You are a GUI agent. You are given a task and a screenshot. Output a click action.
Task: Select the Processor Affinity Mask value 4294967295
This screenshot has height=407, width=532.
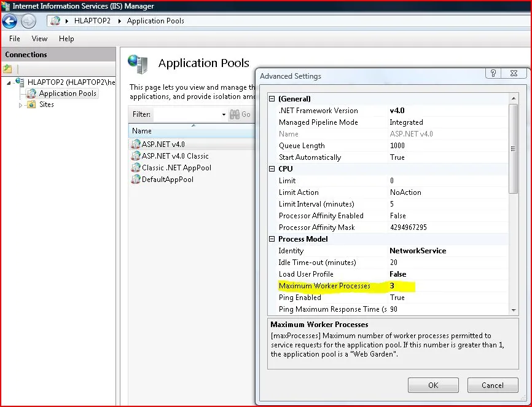click(x=409, y=227)
